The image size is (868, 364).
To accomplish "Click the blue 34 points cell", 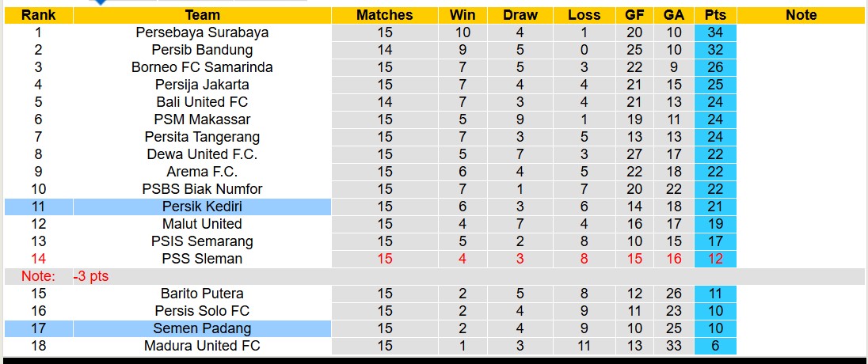I will 715,32.
